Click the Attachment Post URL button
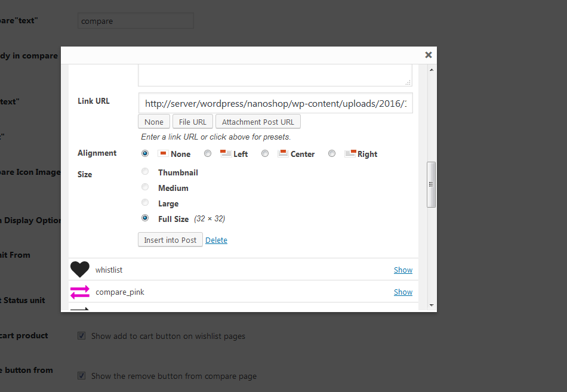567x392 pixels. pos(258,122)
